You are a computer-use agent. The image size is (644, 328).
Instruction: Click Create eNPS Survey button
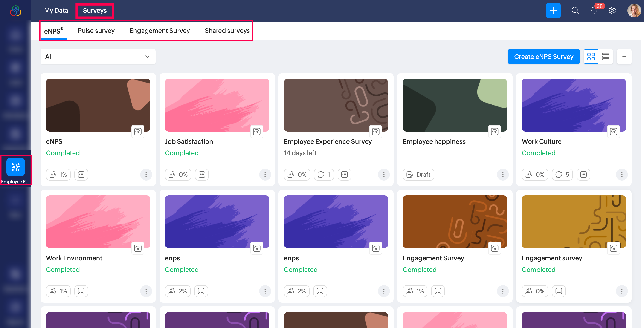[543, 57]
